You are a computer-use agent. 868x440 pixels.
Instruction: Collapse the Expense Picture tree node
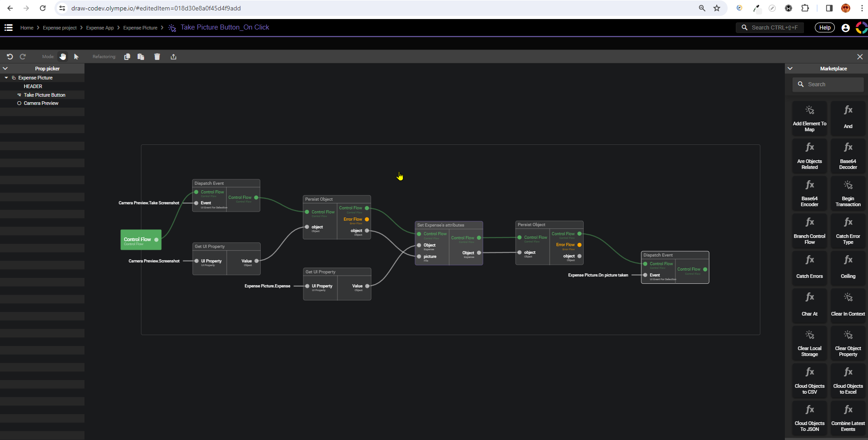(6, 78)
